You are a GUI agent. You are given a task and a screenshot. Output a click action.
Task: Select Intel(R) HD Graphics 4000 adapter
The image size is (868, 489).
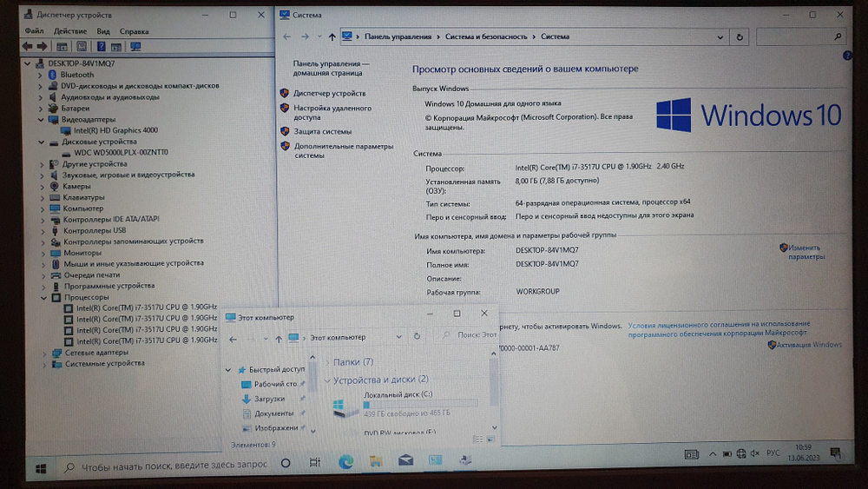pos(115,130)
